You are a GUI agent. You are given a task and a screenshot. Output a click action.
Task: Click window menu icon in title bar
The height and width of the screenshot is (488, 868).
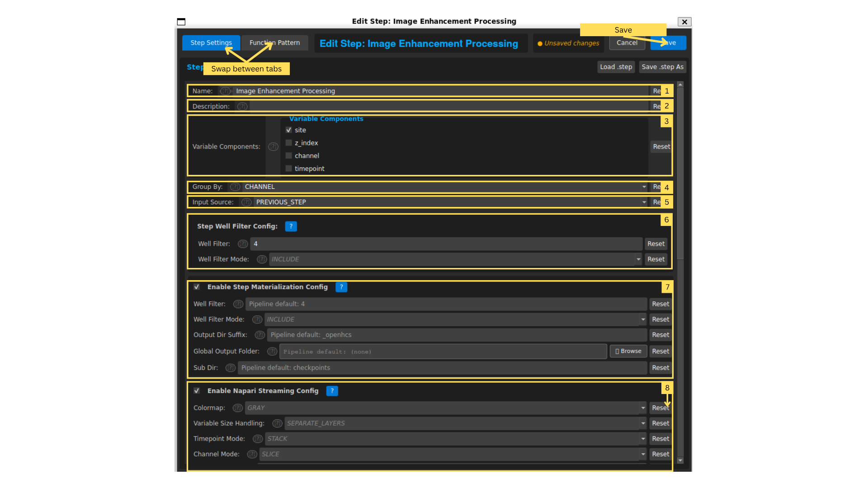tap(181, 22)
